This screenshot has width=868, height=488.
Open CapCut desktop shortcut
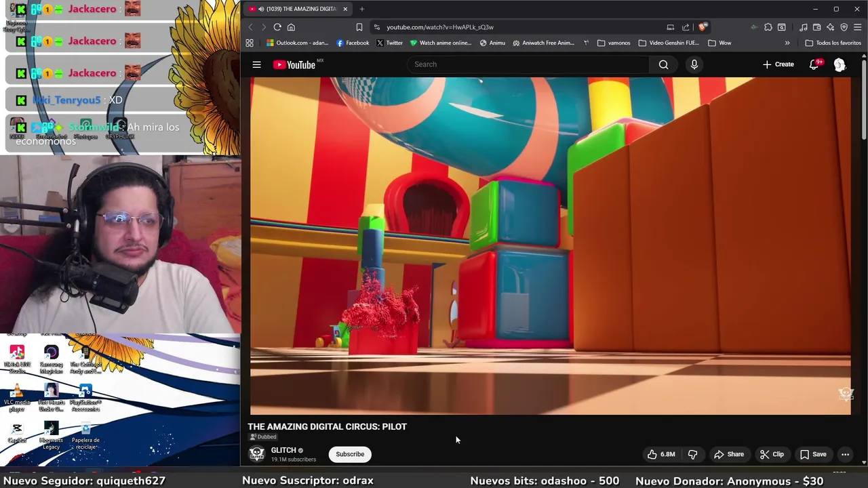[17, 432]
